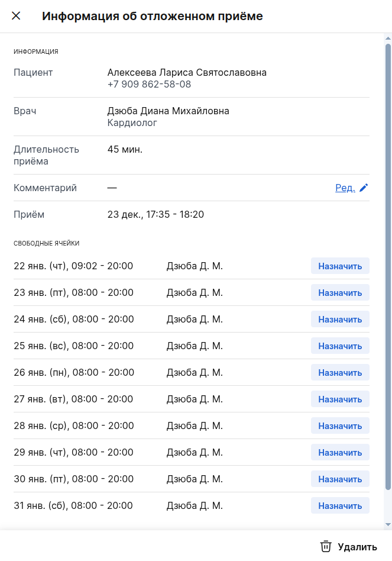Assign the 28 янв. (ср) slot
Image resolution: width=392 pixels, height=561 pixels.
click(340, 426)
